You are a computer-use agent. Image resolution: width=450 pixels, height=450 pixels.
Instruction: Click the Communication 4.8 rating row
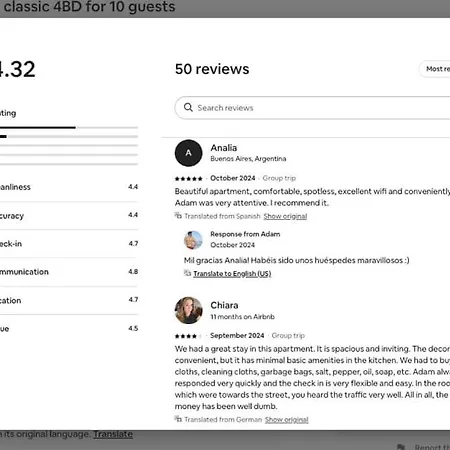(69, 272)
